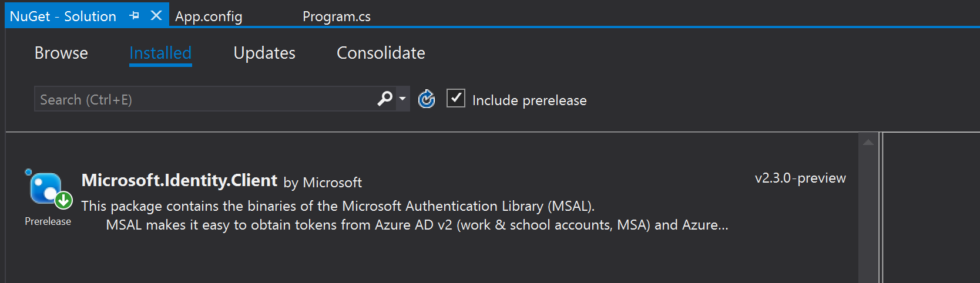Image resolution: width=980 pixels, height=283 pixels.
Task: Pin the NuGet - Solution tab
Action: point(135,16)
